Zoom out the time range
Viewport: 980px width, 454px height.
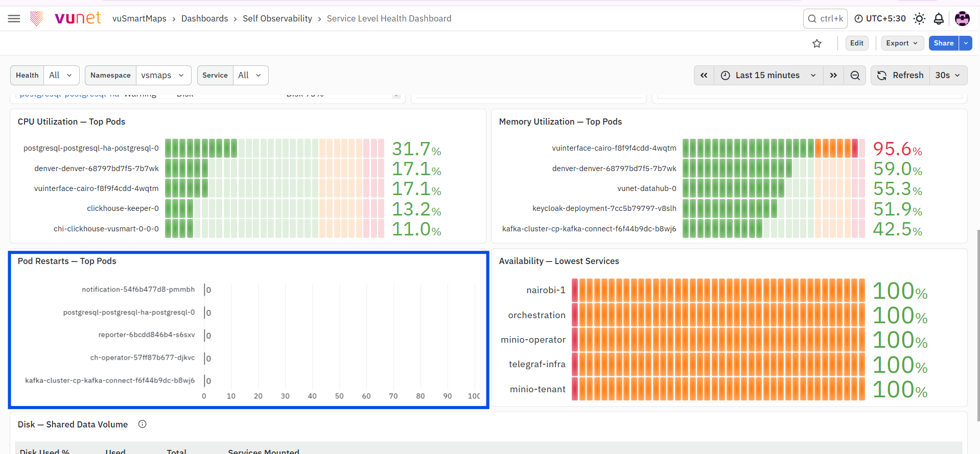[x=855, y=76]
